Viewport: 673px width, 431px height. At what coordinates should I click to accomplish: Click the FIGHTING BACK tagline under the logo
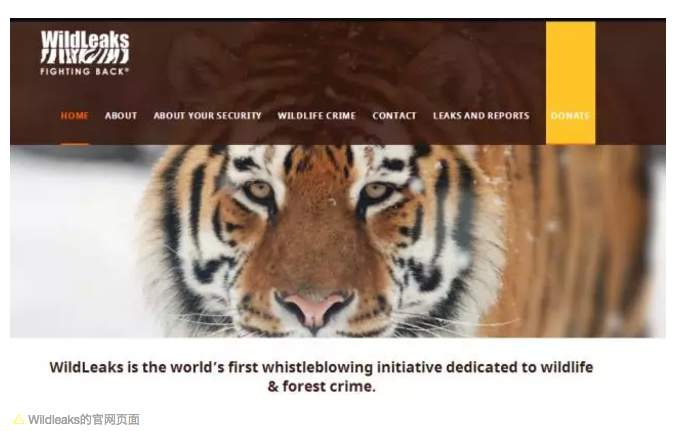tap(84, 71)
